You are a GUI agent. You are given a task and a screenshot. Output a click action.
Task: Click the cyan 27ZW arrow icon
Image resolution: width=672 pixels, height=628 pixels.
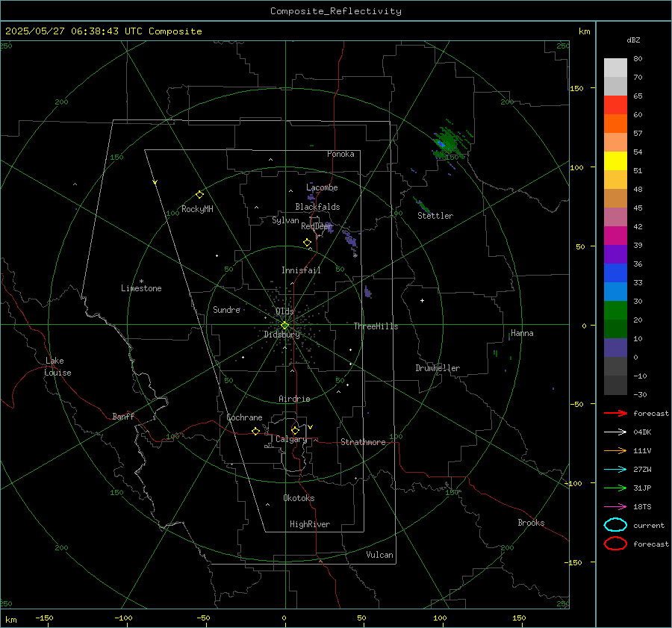pos(615,470)
